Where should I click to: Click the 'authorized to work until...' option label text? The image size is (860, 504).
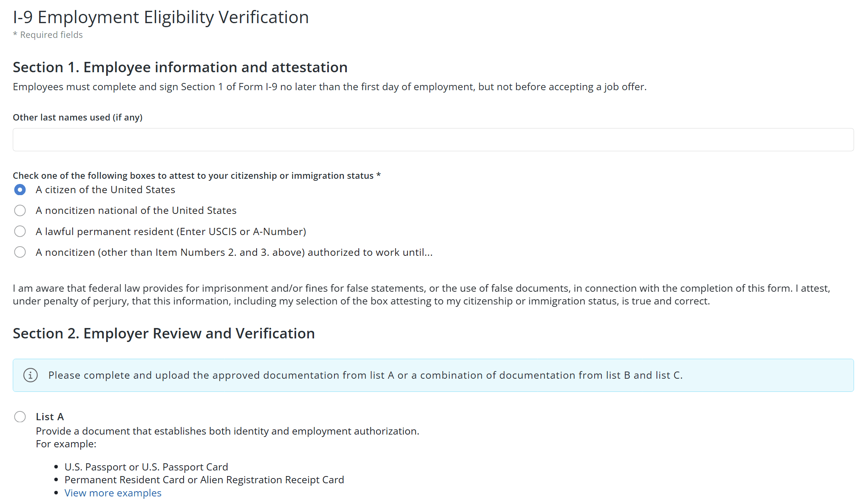(234, 252)
